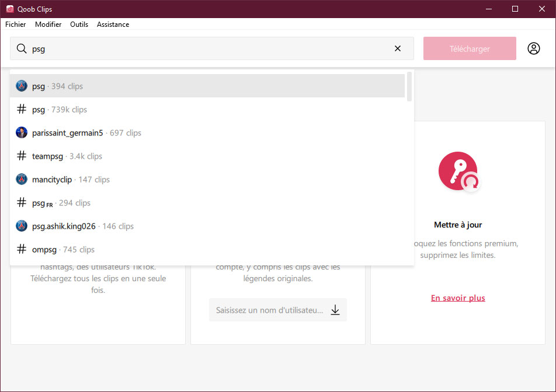The height and width of the screenshot is (392, 556).
Task: Click hashtag icon next to ompsg
Action: [22, 249]
